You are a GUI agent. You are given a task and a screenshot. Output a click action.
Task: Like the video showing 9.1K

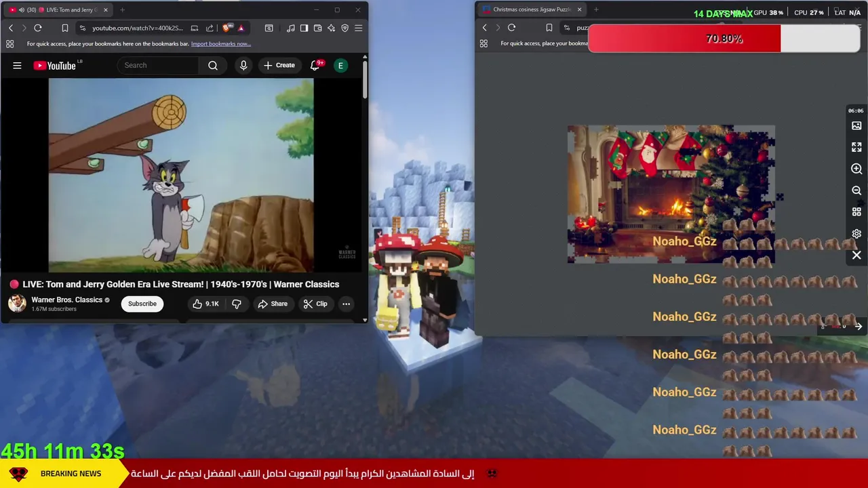click(205, 304)
